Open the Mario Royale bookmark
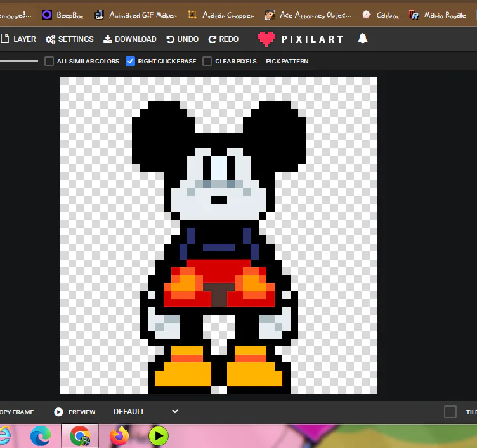Viewport: 477px width, 448px height. tap(438, 15)
